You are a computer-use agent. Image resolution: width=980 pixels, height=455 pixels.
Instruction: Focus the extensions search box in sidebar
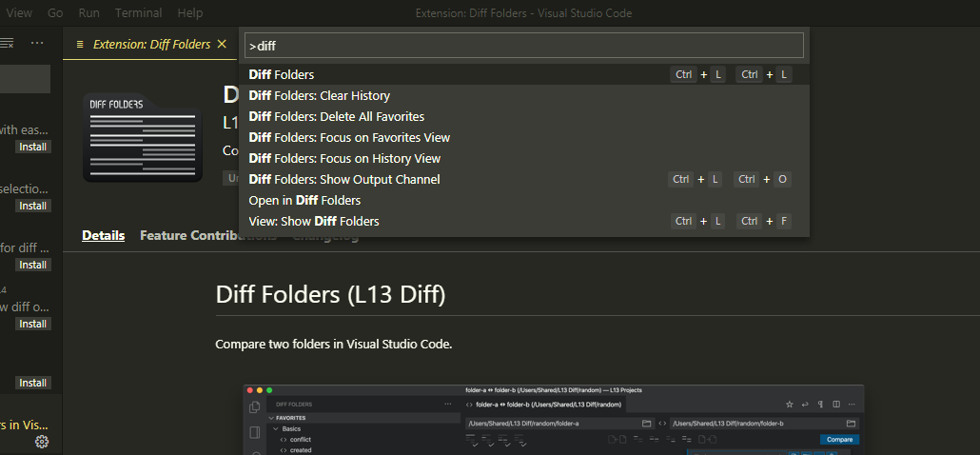click(x=25, y=79)
